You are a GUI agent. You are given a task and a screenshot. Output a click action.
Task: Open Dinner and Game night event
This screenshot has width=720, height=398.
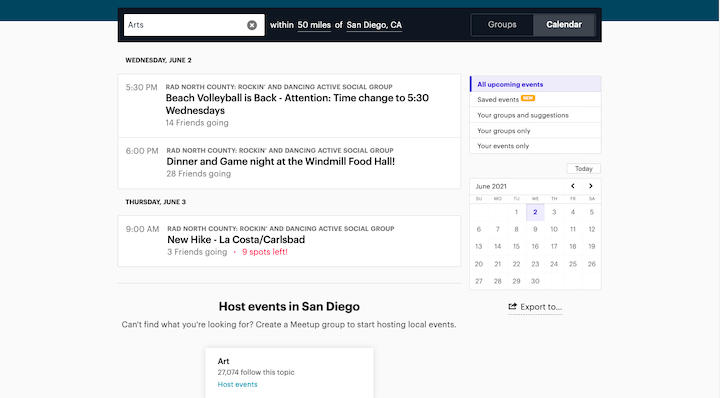click(281, 162)
